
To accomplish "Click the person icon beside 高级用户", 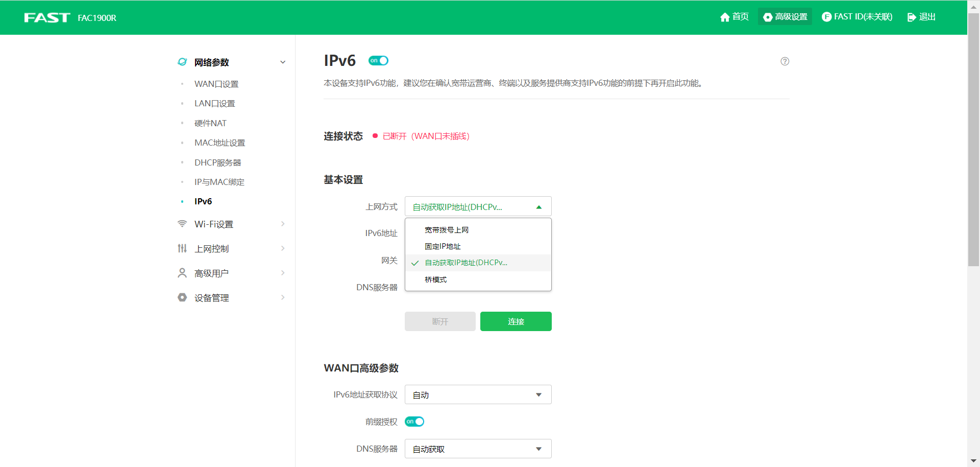I will coord(182,273).
